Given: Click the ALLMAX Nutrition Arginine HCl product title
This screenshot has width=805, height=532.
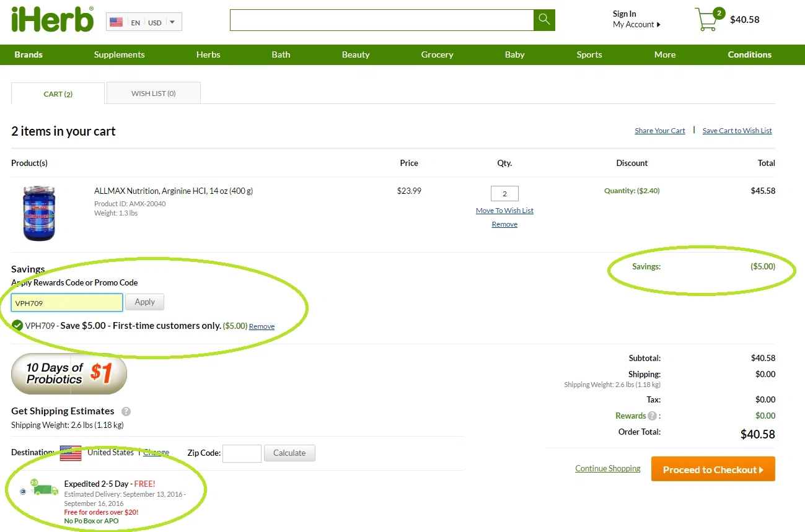Looking at the screenshot, I should [174, 191].
